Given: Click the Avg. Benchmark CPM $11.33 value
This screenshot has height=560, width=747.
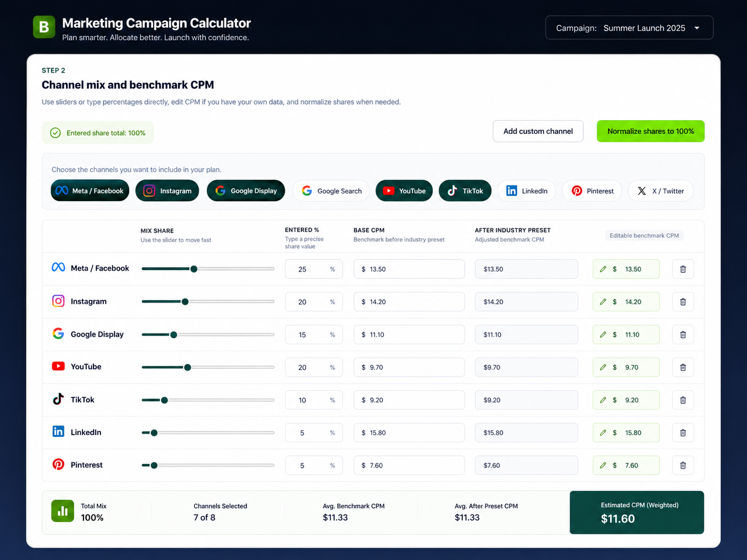Looking at the screenshot, I should click(x=335, y=518).
